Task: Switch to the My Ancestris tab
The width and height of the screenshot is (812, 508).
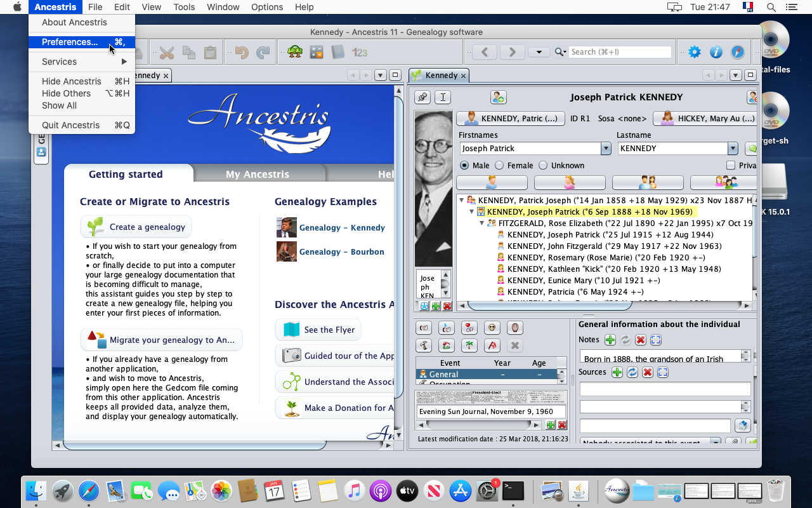Action: [x=258, y=174]
